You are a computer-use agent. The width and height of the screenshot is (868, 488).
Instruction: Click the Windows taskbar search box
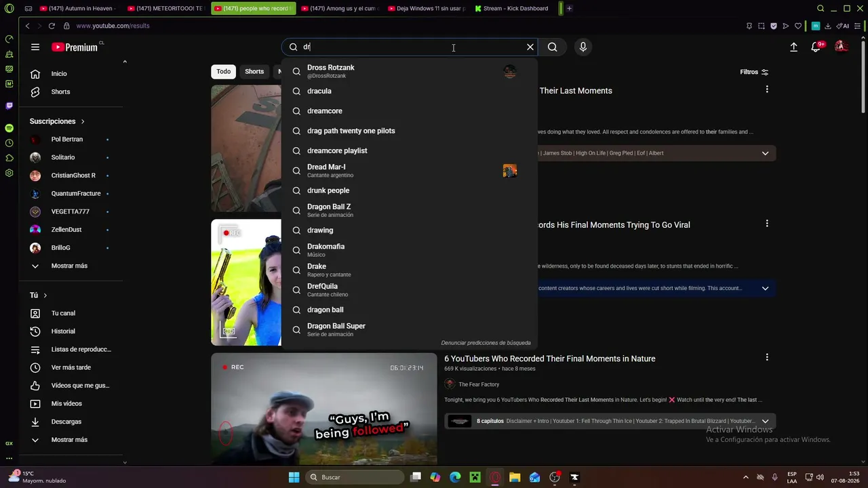(x=353, y=477)
